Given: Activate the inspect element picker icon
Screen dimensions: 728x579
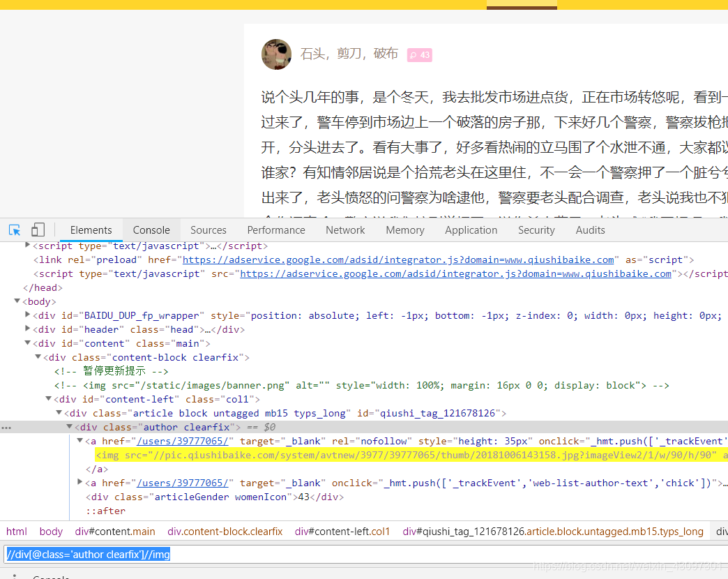Looking at the screenshot, I should click(15, 230).
